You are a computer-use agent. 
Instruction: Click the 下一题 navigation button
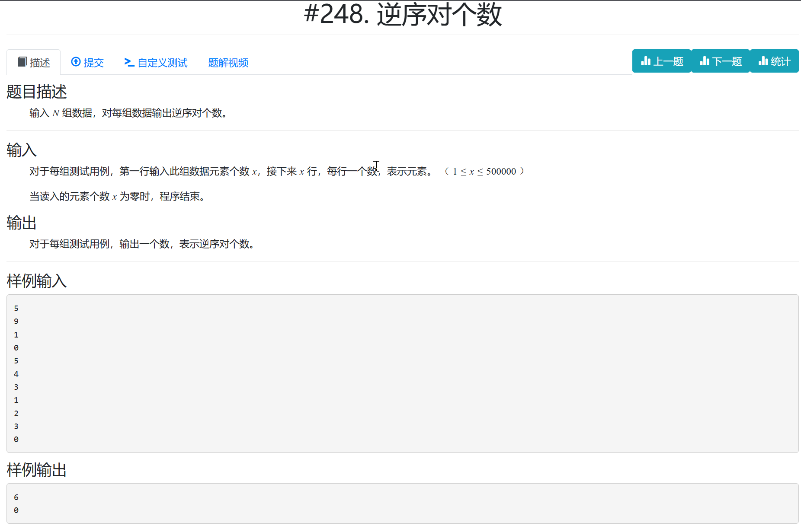pyautogui.click(x=720, y=61)
